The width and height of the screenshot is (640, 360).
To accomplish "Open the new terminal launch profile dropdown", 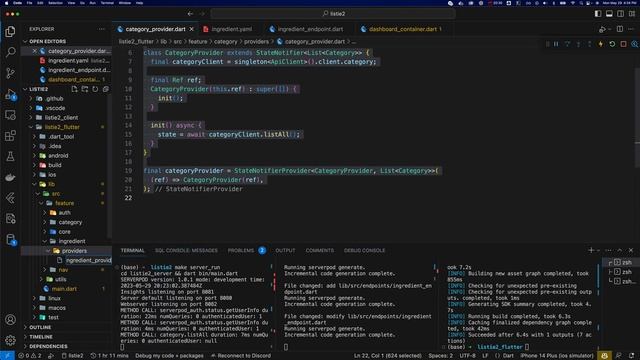I will [598, 251].
